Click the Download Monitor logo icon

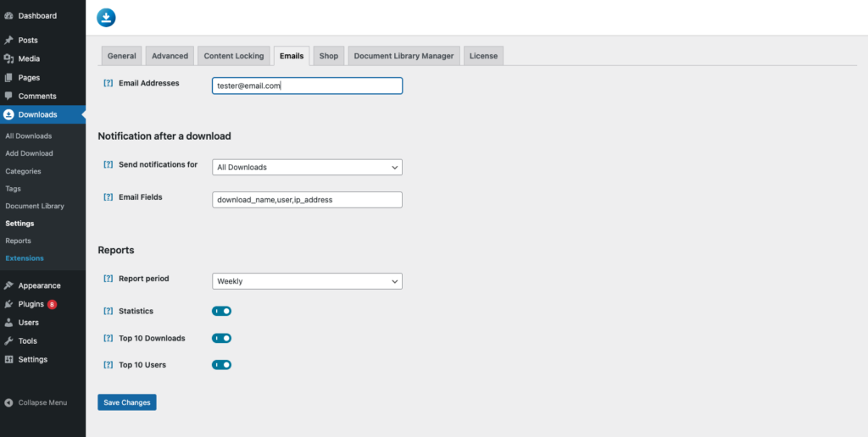point(106,17)
